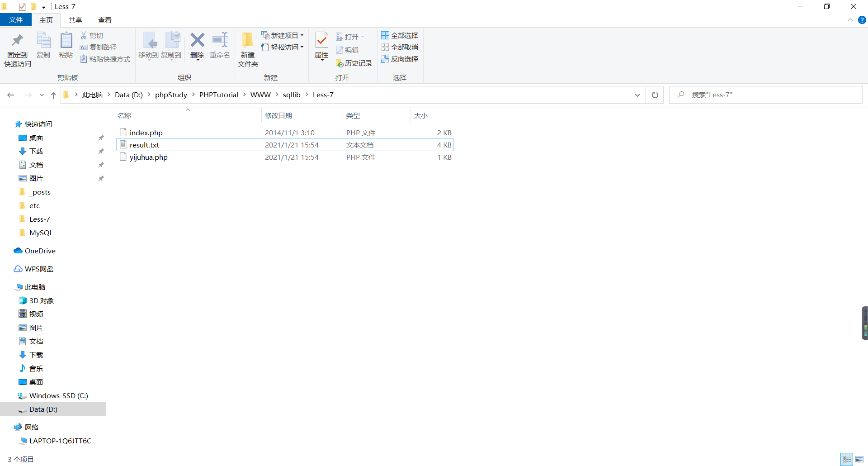Select the result.txt file
Viewport: 868px width, 466px height.
(x=144, y=145)
